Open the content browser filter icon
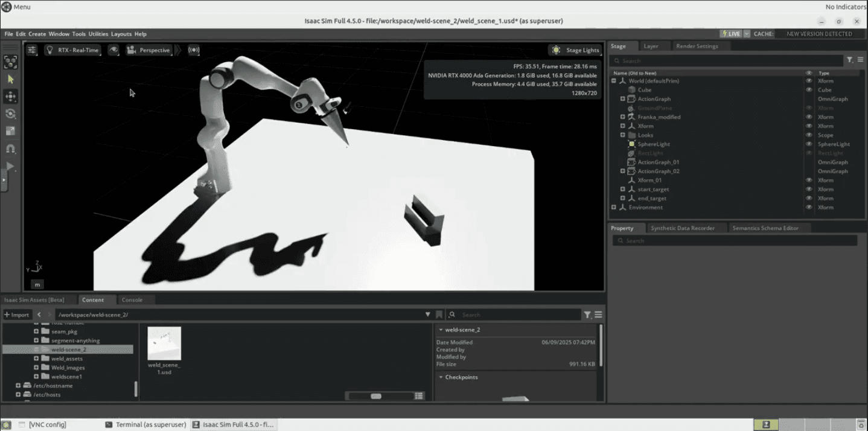Screen dimensions: 868x431 tap(587, 314)
